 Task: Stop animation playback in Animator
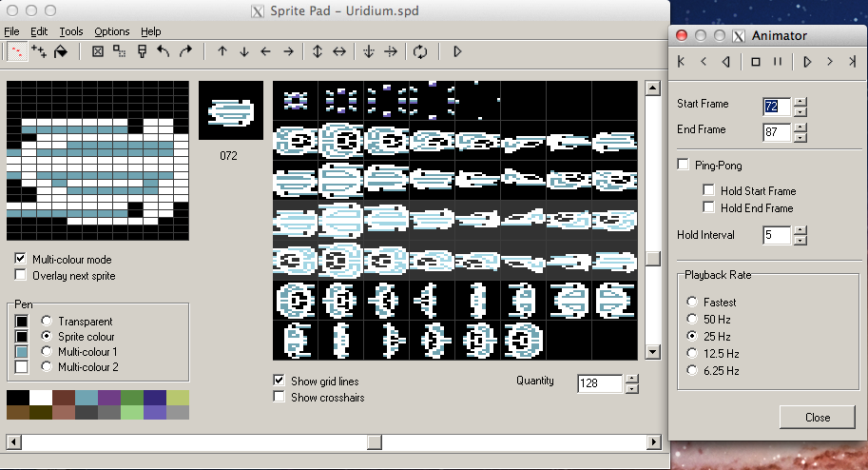point(756,62)
